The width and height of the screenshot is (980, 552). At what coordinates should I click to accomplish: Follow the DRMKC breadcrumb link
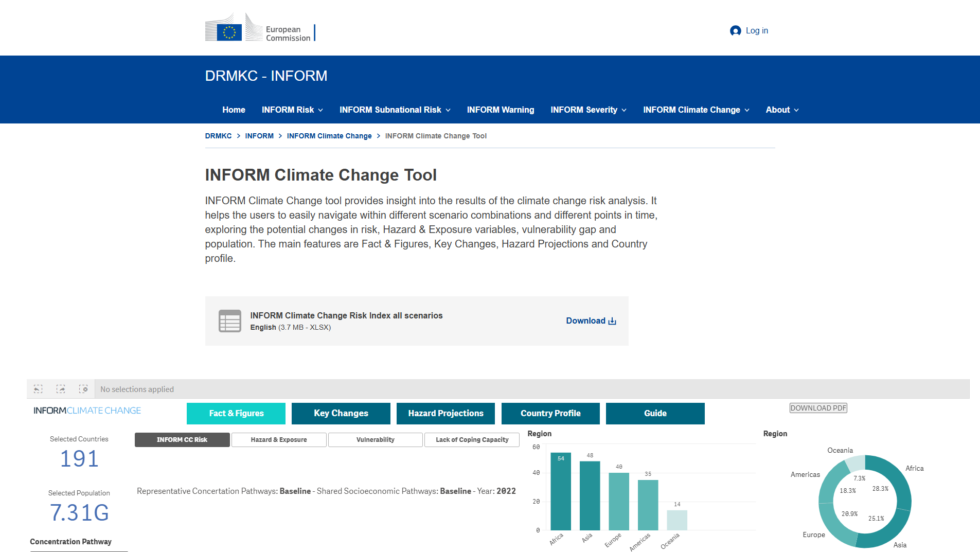(x=218, y=135)
